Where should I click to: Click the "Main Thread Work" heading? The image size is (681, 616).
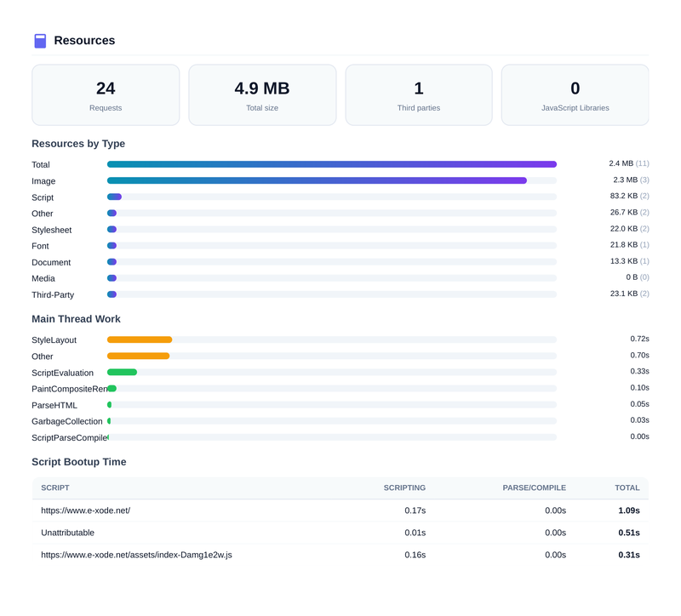coord(77,318)
